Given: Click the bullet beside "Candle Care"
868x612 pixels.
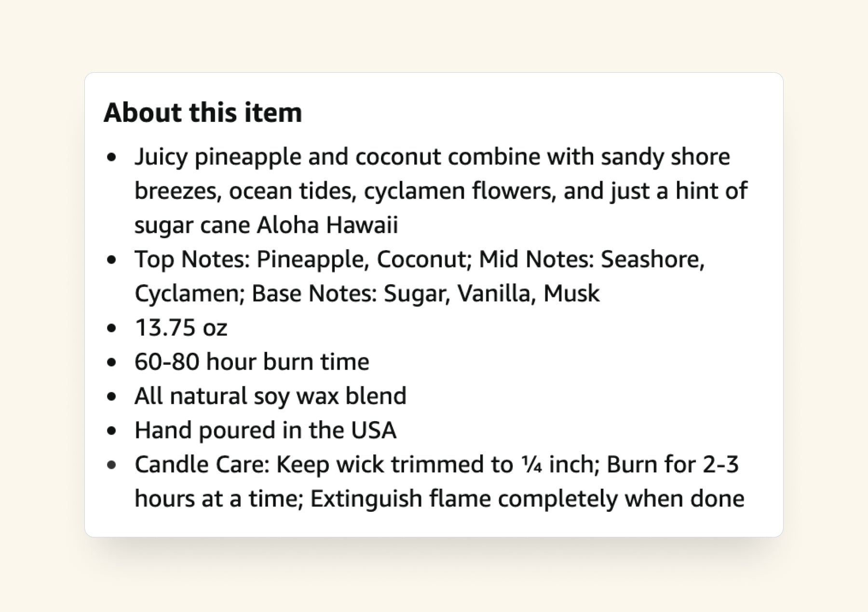Looking at the screenshot, I should tap(112, 465).
